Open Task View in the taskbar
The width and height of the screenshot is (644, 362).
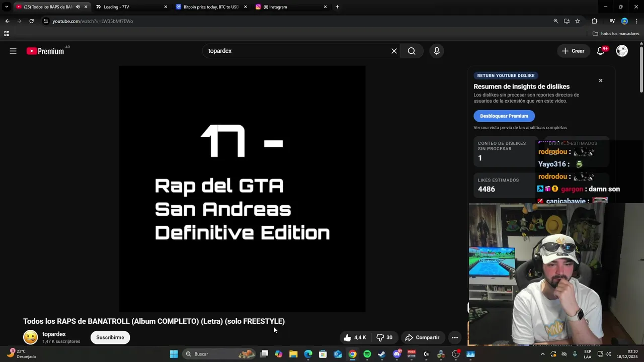point(264,354)
